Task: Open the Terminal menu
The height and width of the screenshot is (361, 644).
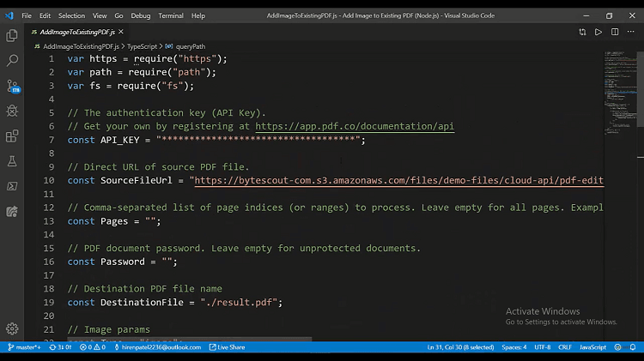Action: click(x=170, y=15)
